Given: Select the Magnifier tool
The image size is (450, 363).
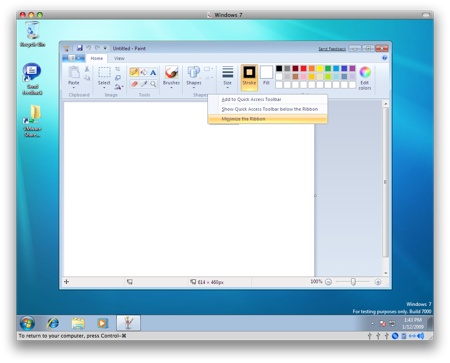Looking at the screenshot, I should pyautogui.click(x=153, y=84).
